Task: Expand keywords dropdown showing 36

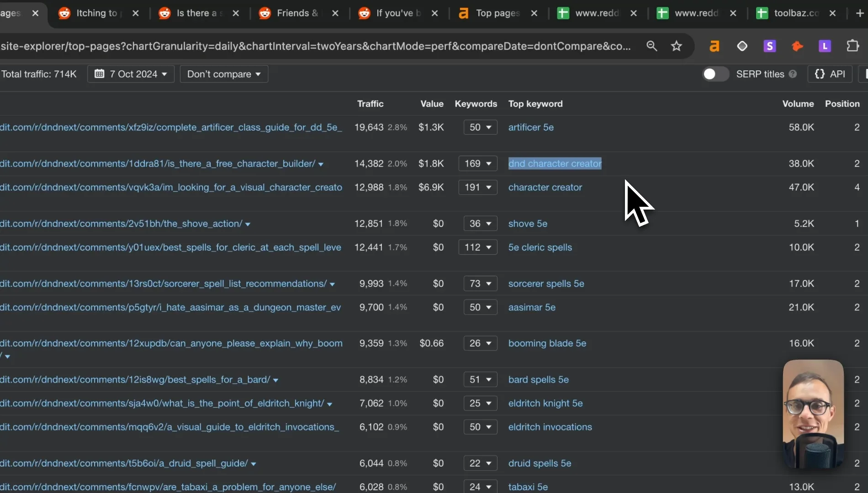Action: (x=480, y=224)
